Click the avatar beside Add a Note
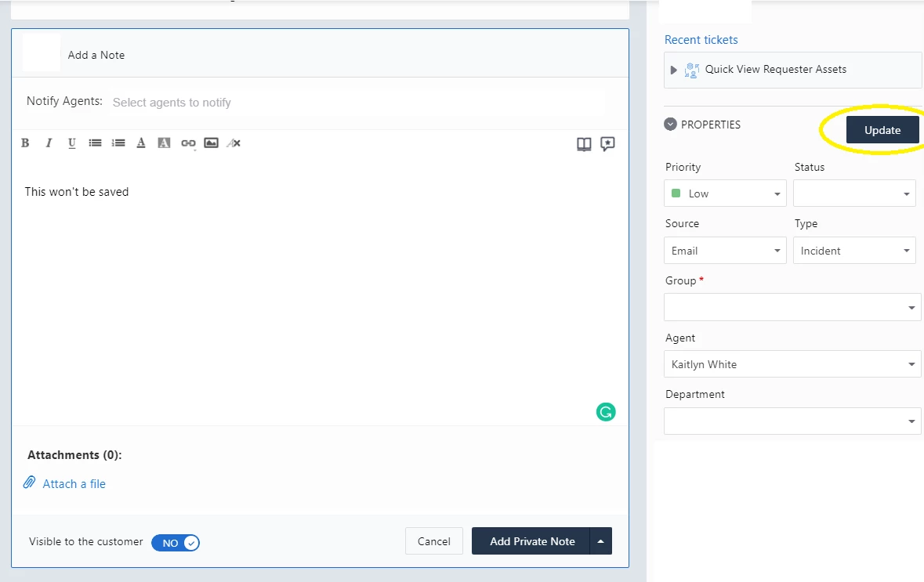 coord(42,53)
